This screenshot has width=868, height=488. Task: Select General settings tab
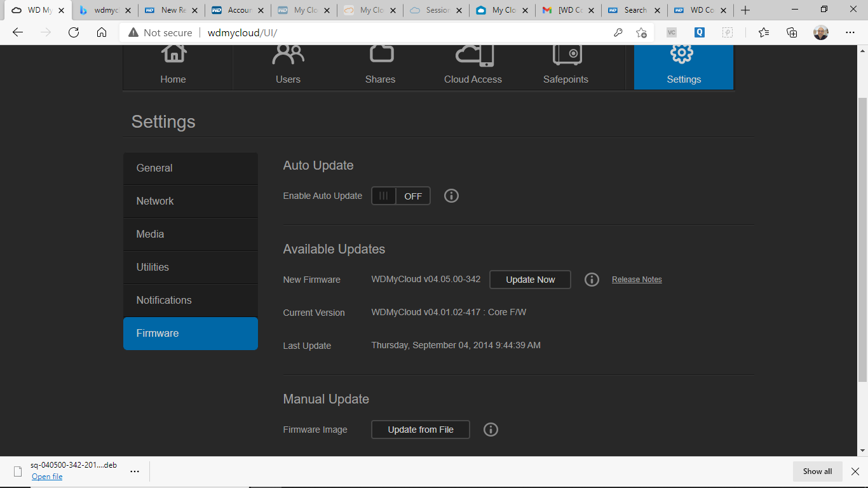(191, 168)
